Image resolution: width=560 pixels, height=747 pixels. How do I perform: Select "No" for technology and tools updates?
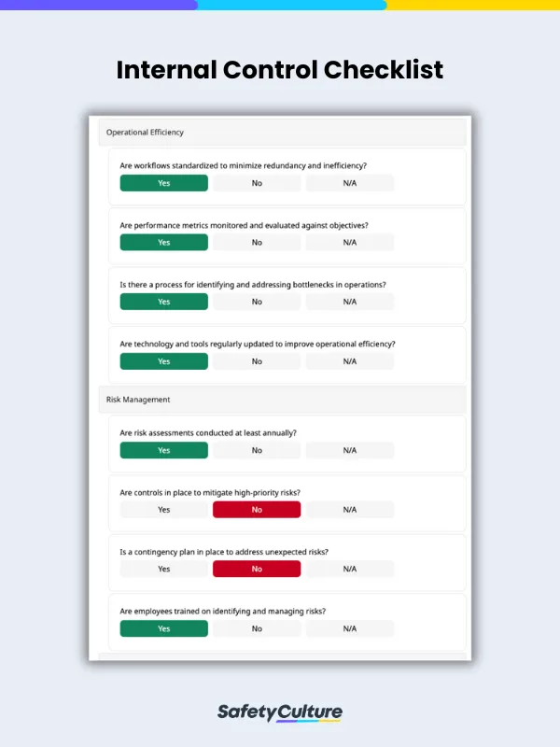click(257, 361)
